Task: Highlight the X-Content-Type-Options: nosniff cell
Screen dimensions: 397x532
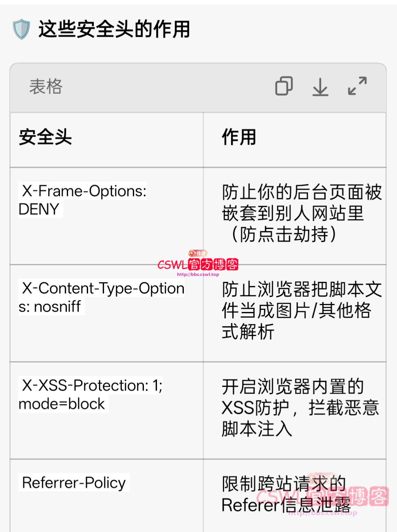Action: point(102,297)
